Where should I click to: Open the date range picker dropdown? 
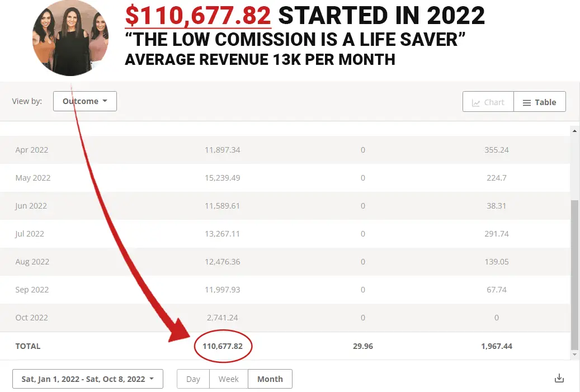pyautogui.click(x=87, y=379)
